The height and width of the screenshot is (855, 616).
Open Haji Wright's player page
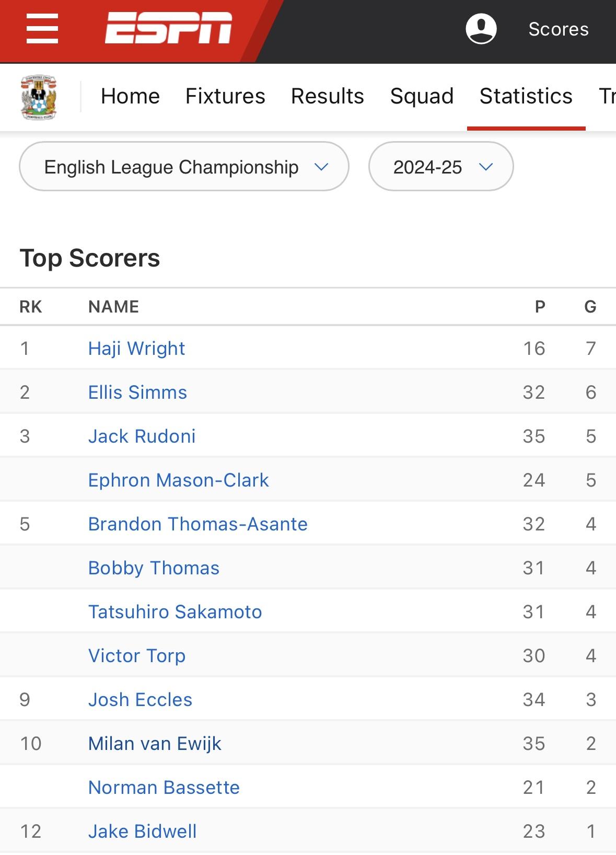click(x=136, y=348)
